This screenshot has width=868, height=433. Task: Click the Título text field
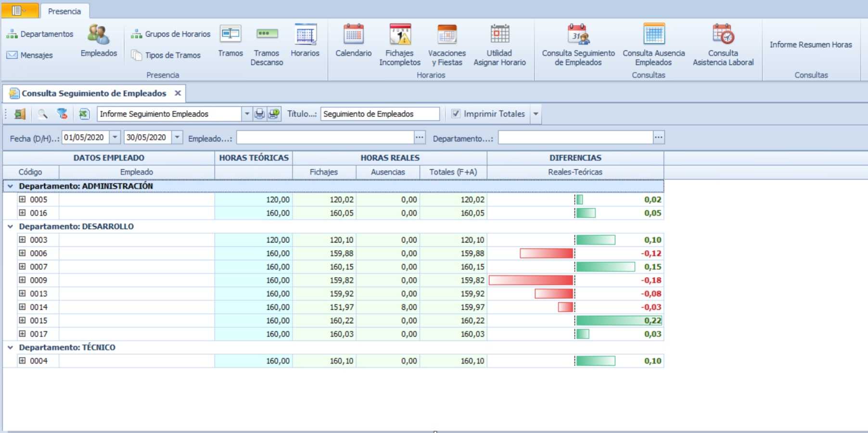click(379, 114)
